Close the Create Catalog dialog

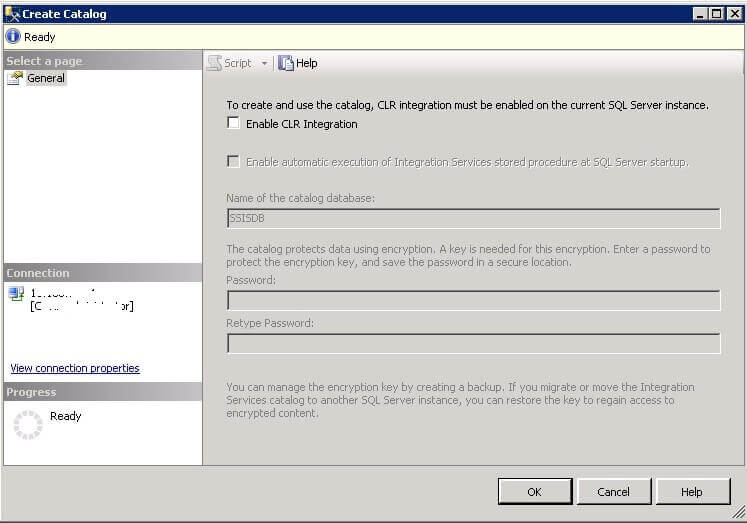click(734, 14)
